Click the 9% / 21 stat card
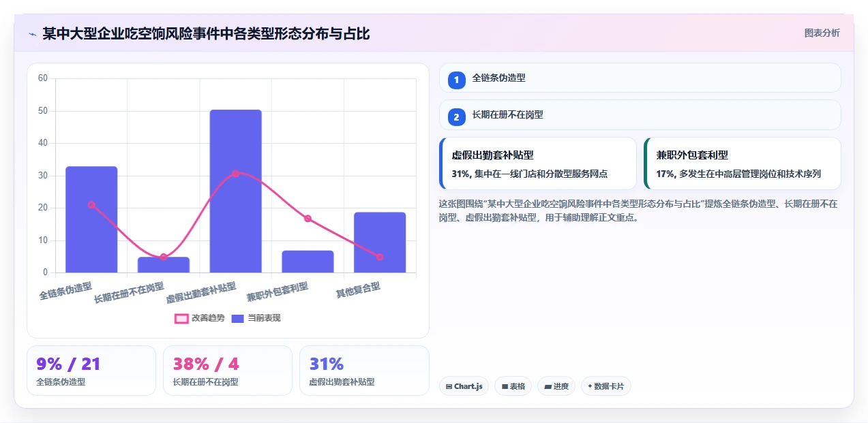This screenshot has width=868, height=423. (91, 371)
